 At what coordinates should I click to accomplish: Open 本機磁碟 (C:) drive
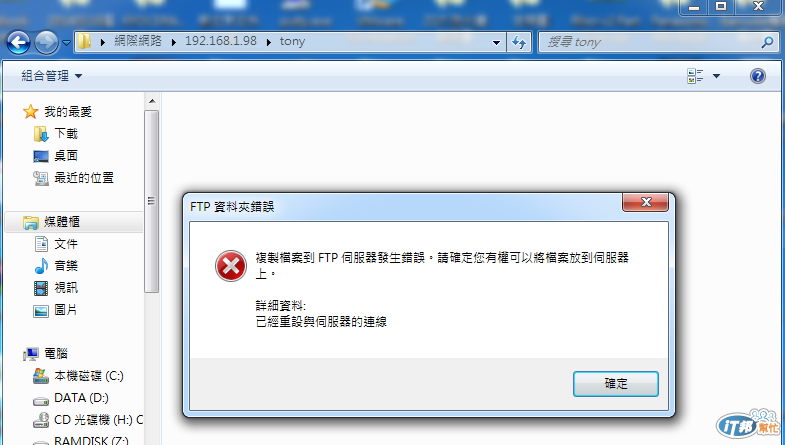78,376
